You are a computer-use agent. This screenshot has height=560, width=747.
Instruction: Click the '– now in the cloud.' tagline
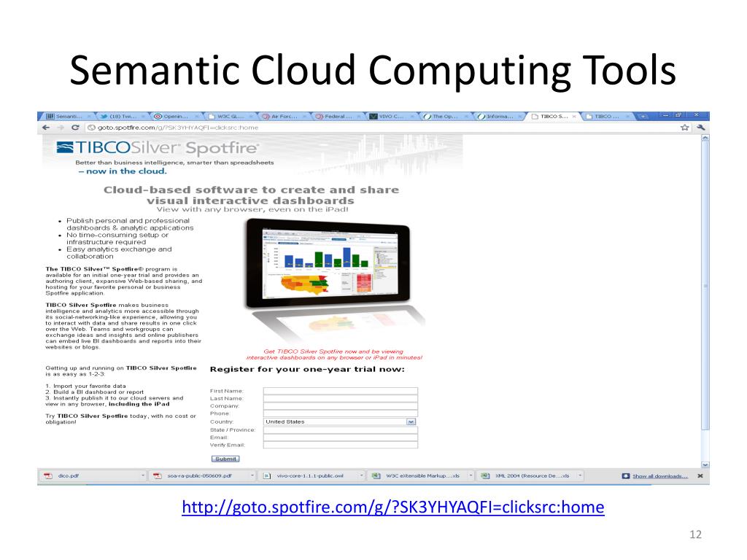[x=123, y=171]
